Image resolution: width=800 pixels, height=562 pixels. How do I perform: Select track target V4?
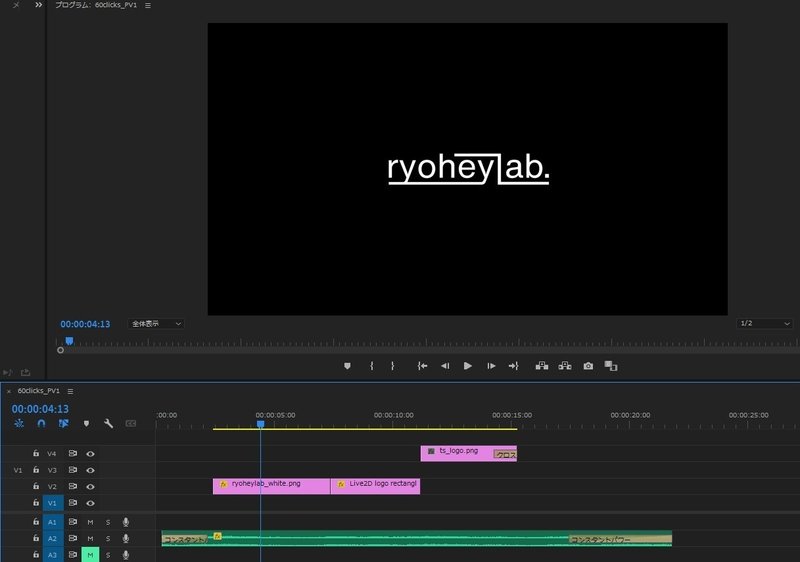tap(52, 453)
